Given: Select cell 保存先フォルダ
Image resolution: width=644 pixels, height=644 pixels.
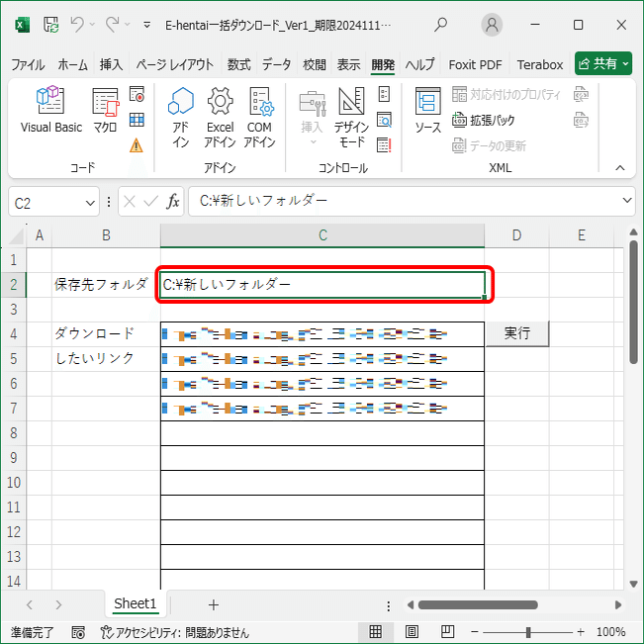Looking at the screenshot, I should click(x=106, y=285).
